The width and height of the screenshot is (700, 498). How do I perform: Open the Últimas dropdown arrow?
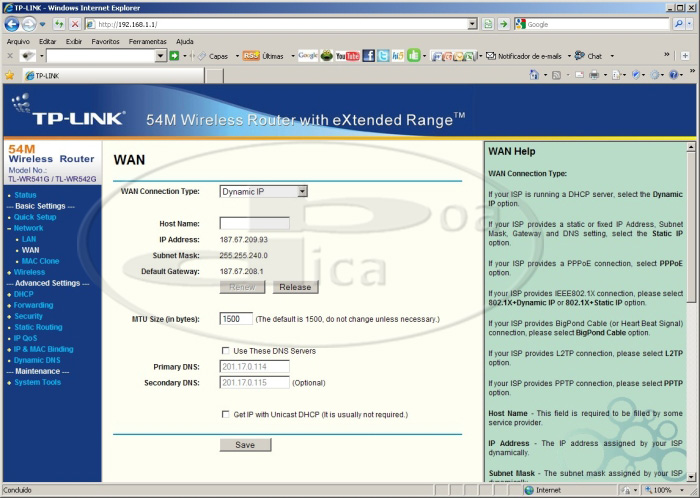pyautogui.click(x=293, y=56)
